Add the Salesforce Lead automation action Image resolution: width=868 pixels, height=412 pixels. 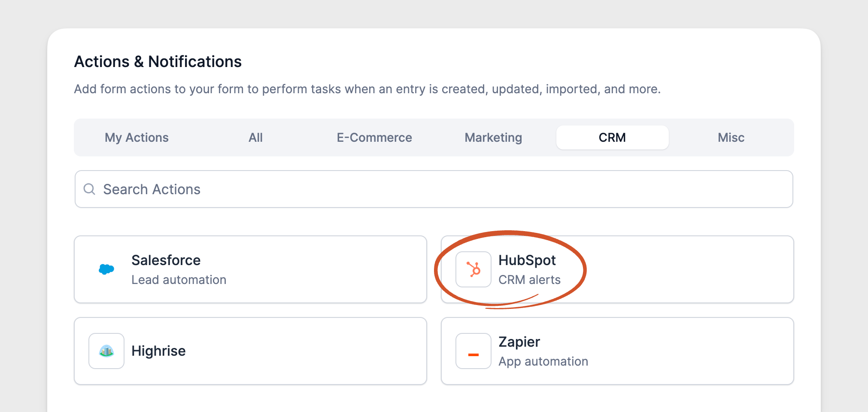[250, 269]
